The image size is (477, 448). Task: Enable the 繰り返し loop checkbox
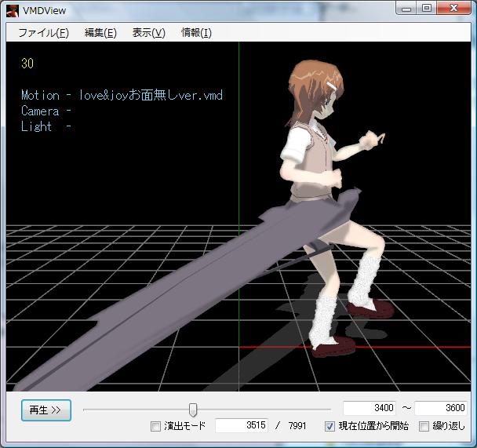pyautogui.click(x=424, y=426)
